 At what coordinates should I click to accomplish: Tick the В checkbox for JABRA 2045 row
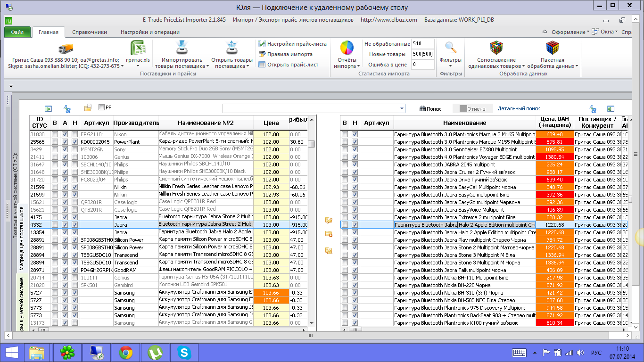tap(345, 165)
